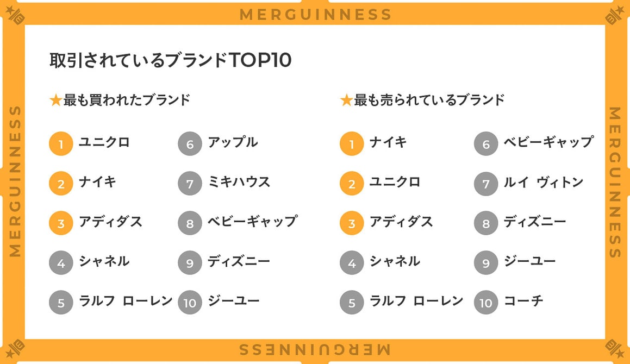Click the 取引されているブランドTOP10 heading
The image size is (630, 364).
click(170, 60)
